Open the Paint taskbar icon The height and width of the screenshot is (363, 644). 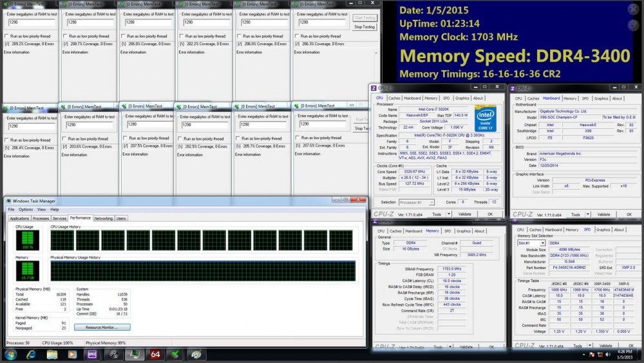[196, 355]
